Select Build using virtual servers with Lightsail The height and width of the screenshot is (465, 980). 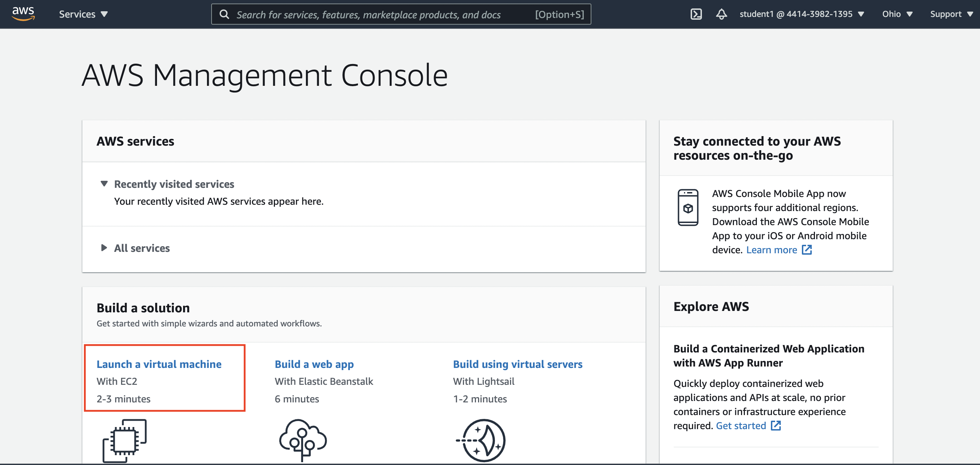517,364
